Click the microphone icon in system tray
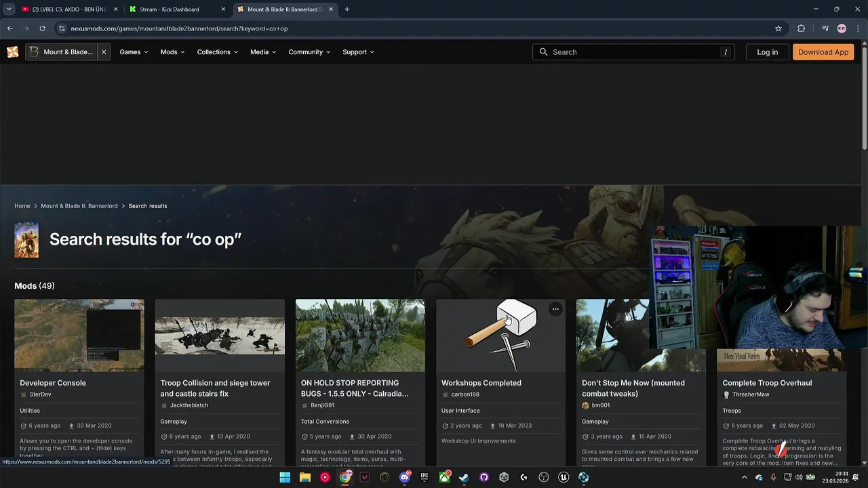 pos(773,477)
